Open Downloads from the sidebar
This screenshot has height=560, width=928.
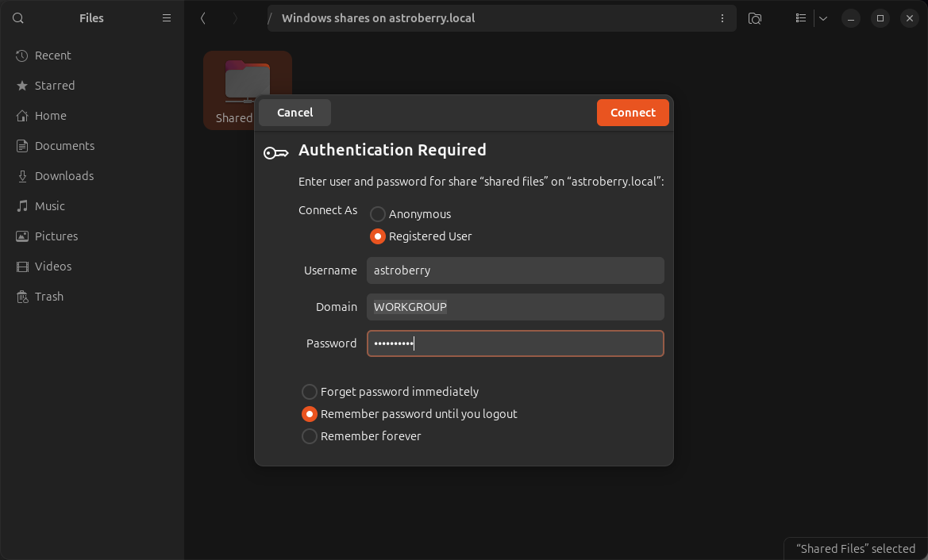click(64, 176)
